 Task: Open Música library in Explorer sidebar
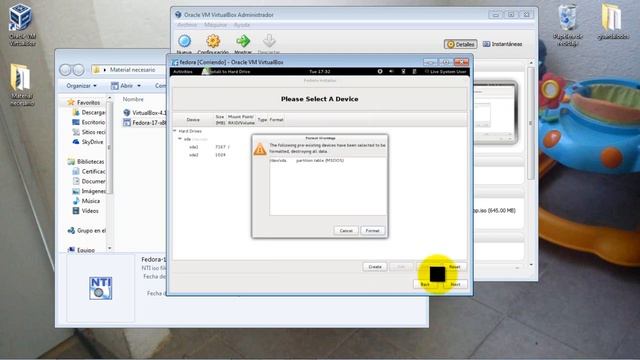86,201
